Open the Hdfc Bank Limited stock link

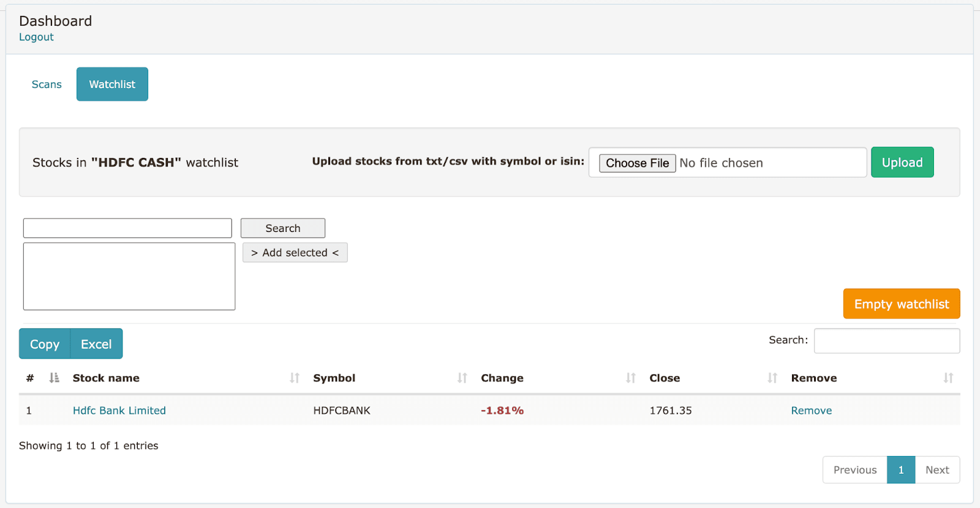[x=119, y=411]
